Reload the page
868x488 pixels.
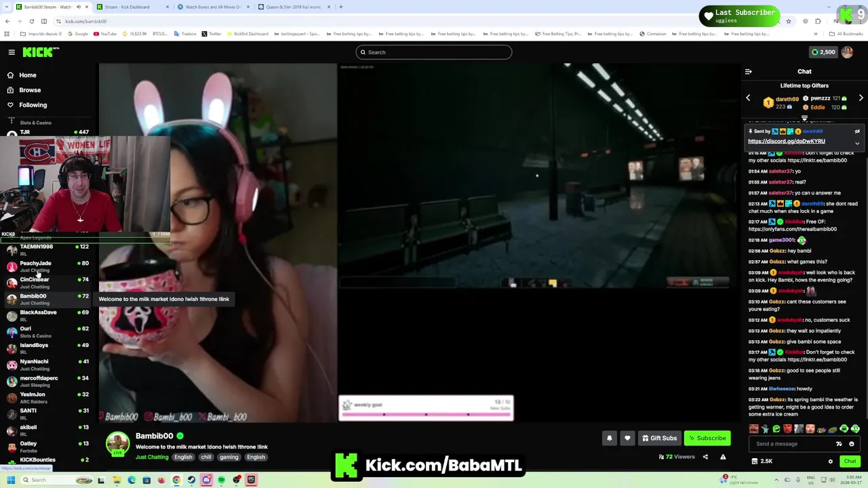click(31, 21)
